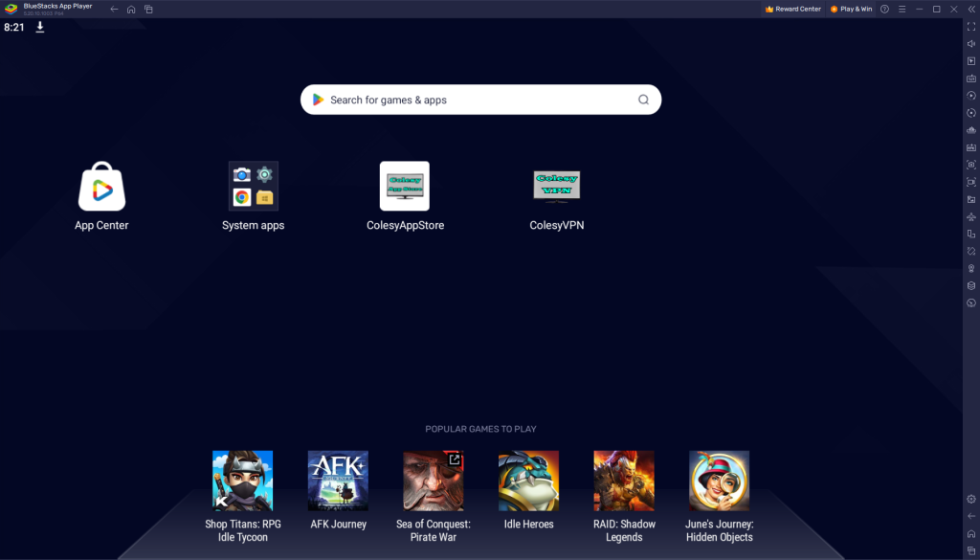Screen dimensions: 980x560
Task: Enter fullscreen from the sidebar
Action: pos(971,26)
